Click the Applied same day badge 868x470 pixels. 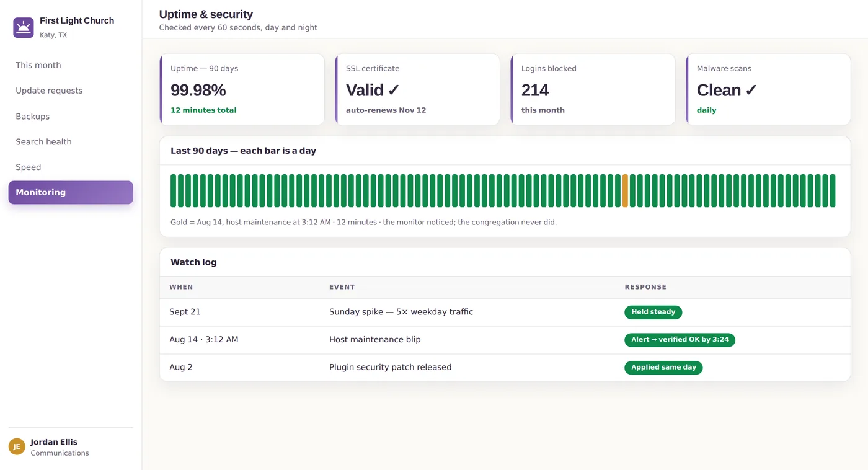point(663,368)
